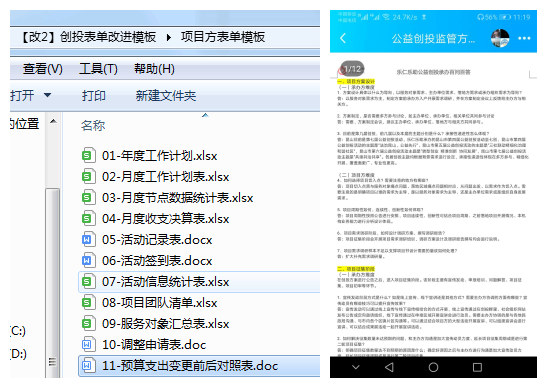
Task: Click the navigation pane scrollbar thumb
Action: [53, 283]
